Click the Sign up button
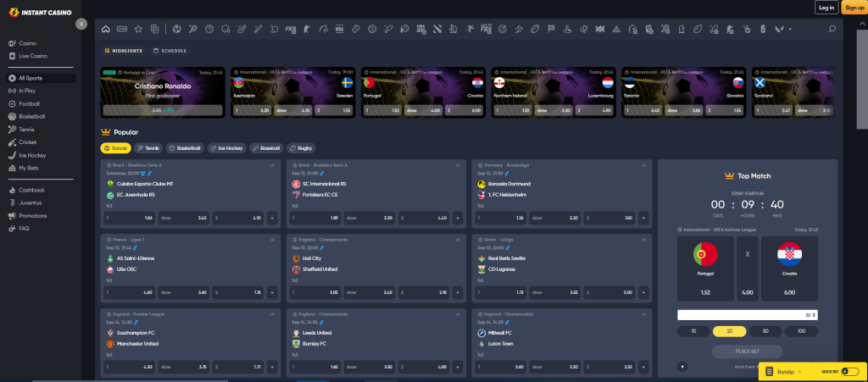Viewport: 868px width, 382px height. (854, 8)
